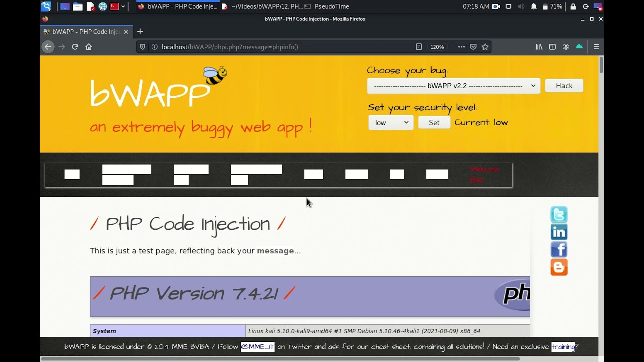
Task: Check the 71% battery indicator
Action: (552, 6)
